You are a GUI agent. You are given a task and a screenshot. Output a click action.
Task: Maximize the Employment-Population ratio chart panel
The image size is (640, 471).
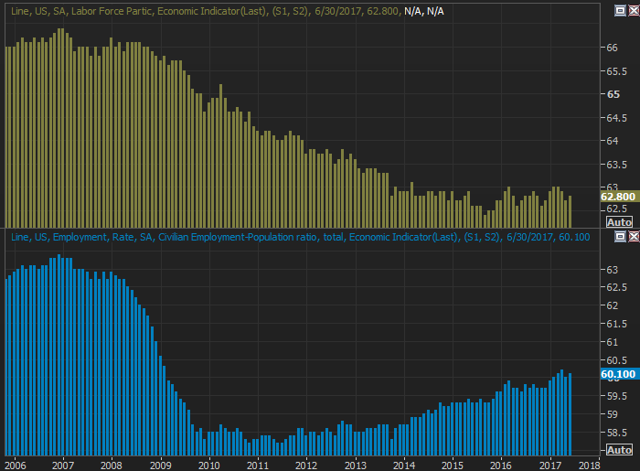(x=620, y=236)
